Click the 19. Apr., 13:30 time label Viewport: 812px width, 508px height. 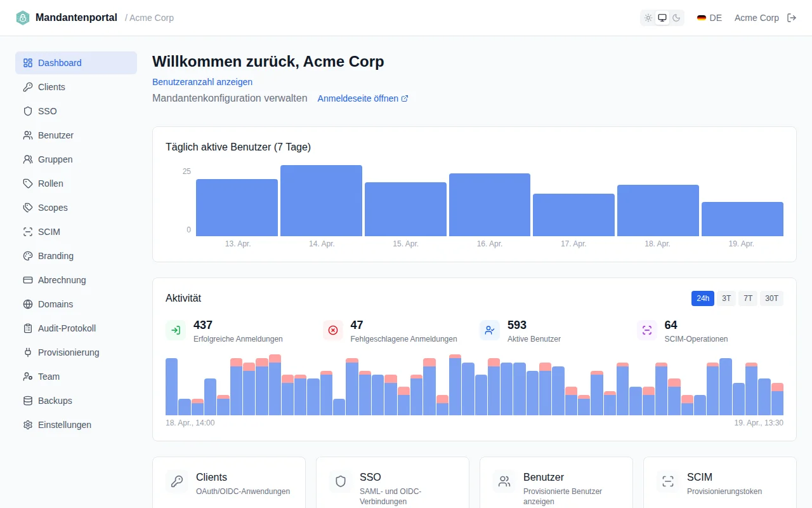[x=759, y=423]
